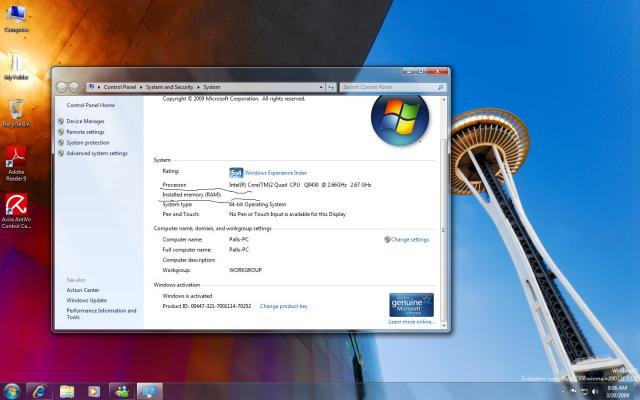Expand the arrow after System and Security breadcrumb

pos(198,87)
